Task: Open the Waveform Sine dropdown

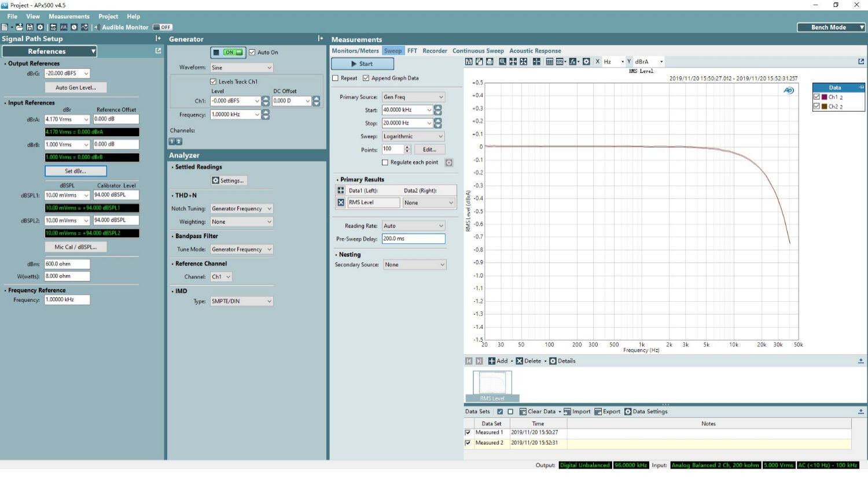Action: click(241, 68)
